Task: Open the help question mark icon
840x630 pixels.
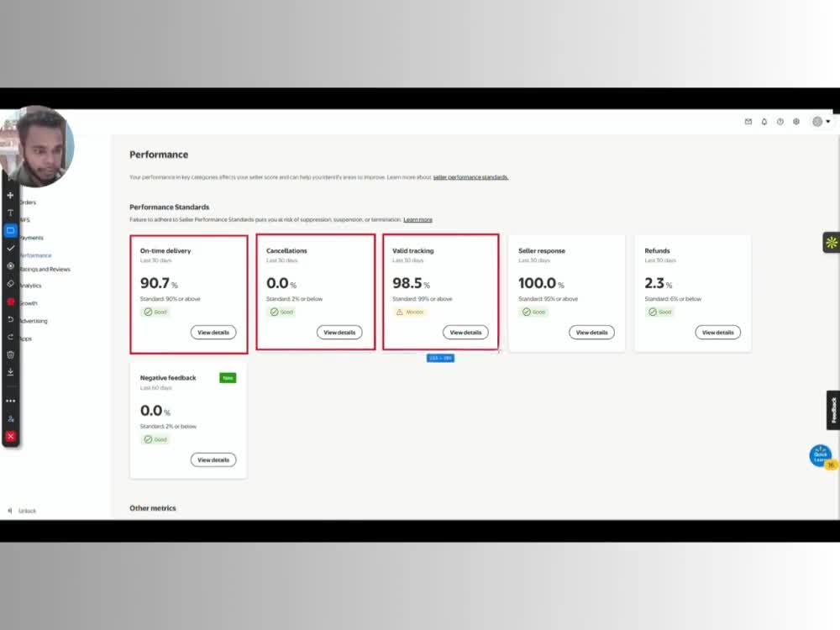Action: coord(780,122)
